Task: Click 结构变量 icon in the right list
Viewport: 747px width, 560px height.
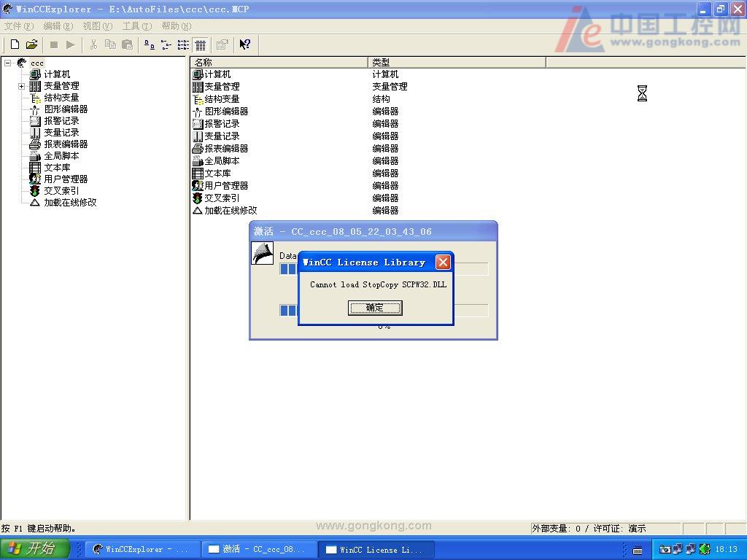Action: coord(198,99)
